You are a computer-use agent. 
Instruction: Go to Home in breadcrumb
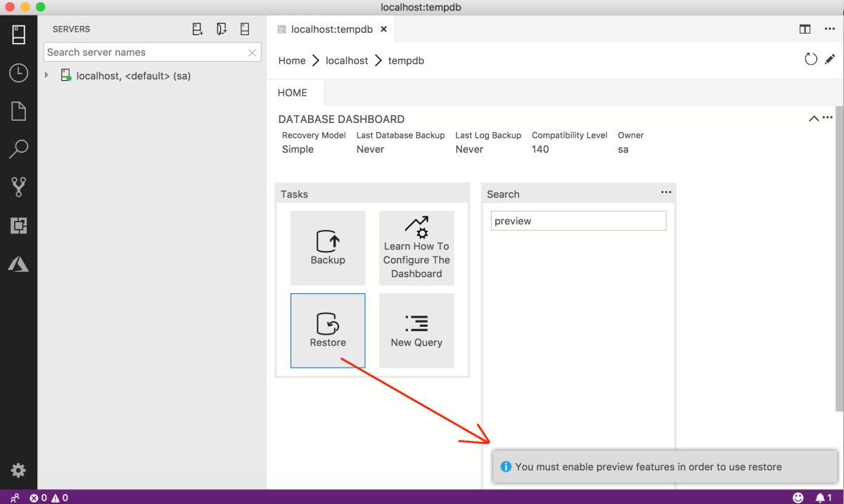[292, 60]
